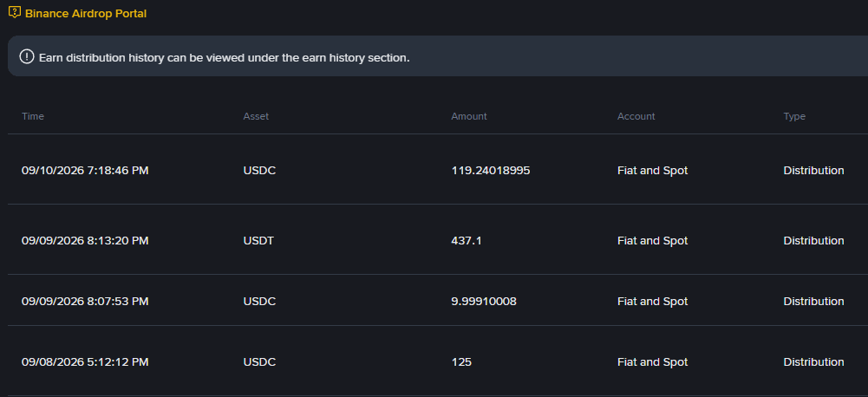This screenshot has width=868, height=397.
Task: Select the 09/09/2026 8:07:53 PM row time
Action: click(x=85, y=301)
